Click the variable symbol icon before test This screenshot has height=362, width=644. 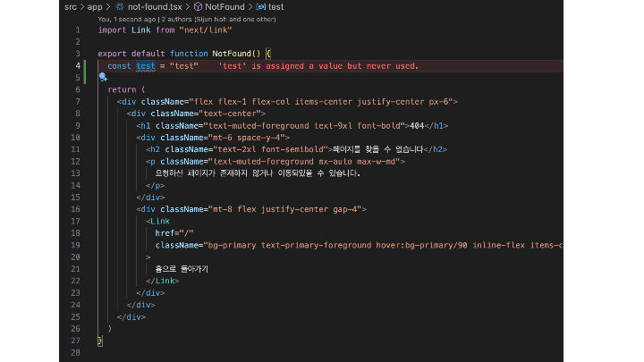261,7
